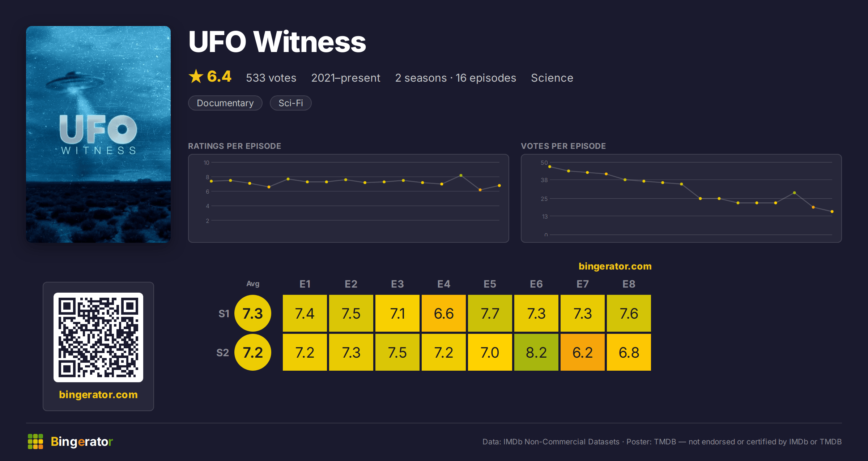Screen dimensions: 868x461
Task: Click the Science category label
Action: pyautogui.click(x=552, y=78)
